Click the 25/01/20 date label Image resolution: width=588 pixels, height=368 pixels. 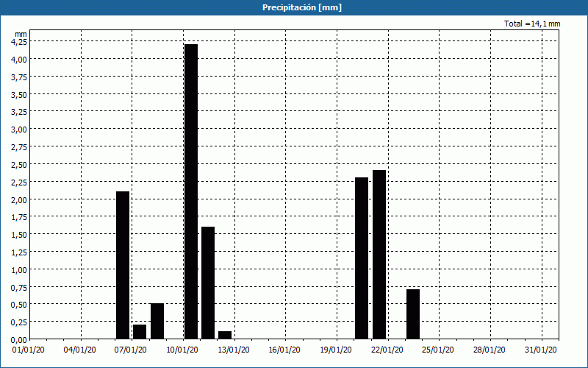point(438,350)
